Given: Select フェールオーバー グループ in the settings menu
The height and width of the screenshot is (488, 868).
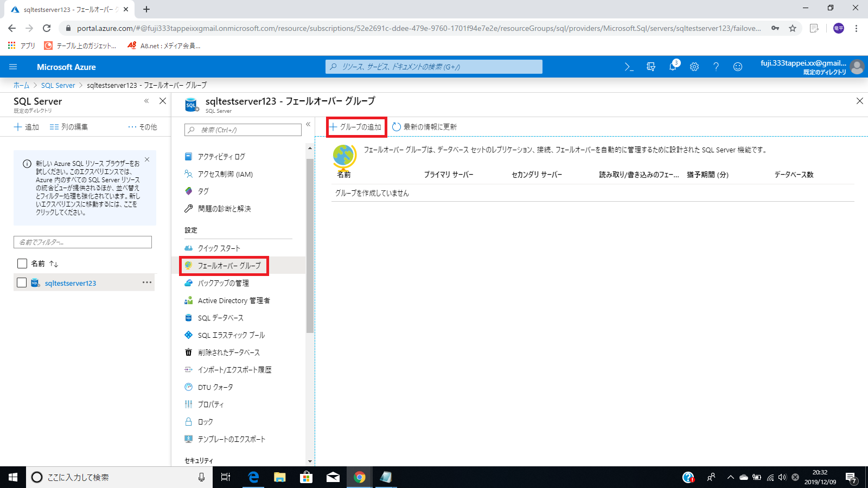Looking at the screenshot, I should (x=232, y=266).
